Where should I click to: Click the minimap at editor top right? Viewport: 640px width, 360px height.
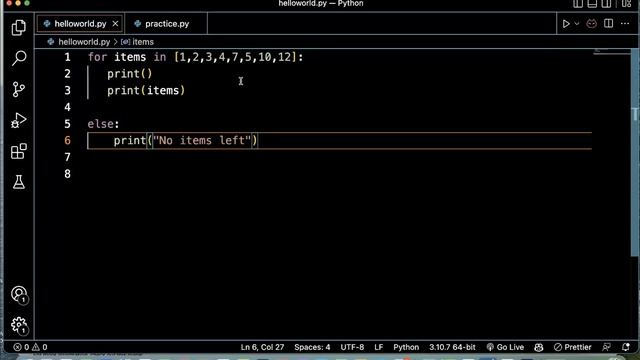click(611, 52)
